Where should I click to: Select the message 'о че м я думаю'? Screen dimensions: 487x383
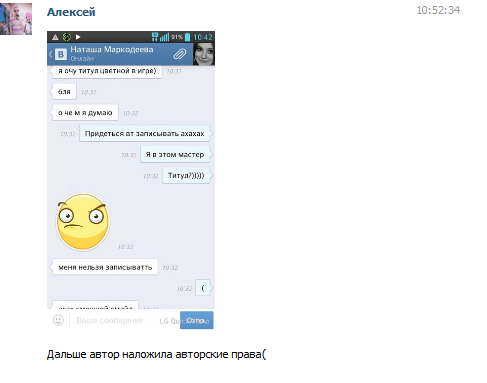[x=85, y=113]
